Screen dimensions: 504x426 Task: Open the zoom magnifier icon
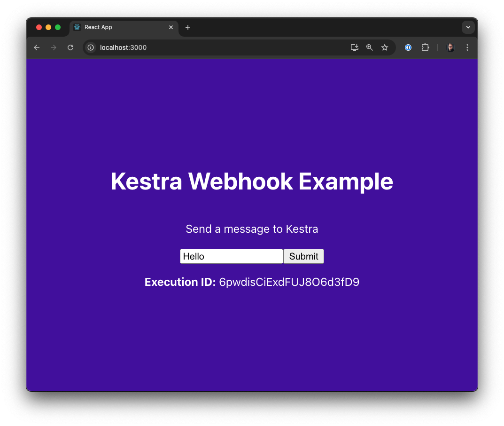(370, 47)
